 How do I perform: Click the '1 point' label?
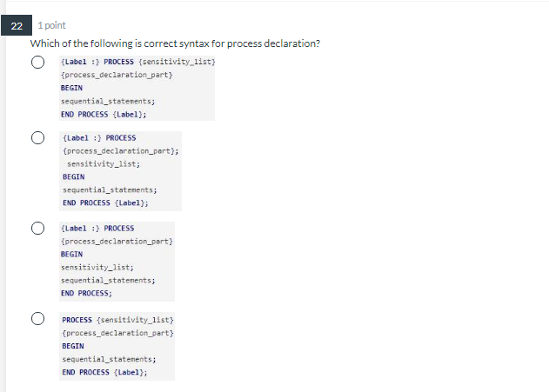[x=51, y=25]
